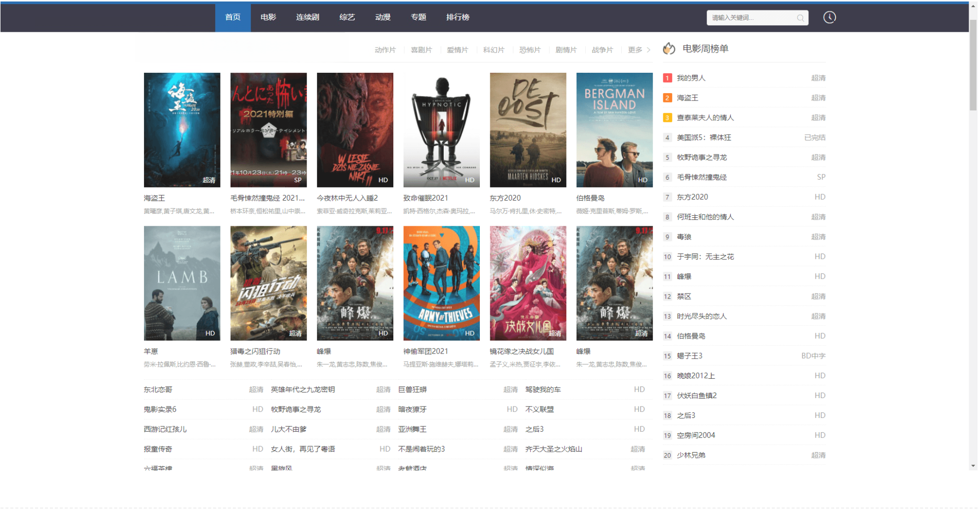The image size is (980, 512).
Task: Open ranked item 3 查泰莱夫人的情人
Action: [x=705, y=118]
